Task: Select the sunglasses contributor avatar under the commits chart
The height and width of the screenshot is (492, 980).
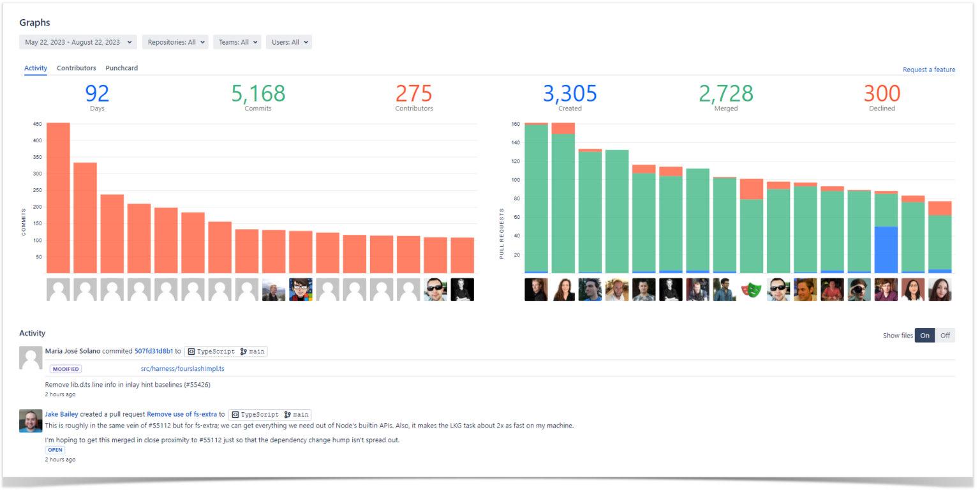Action: 436,289
